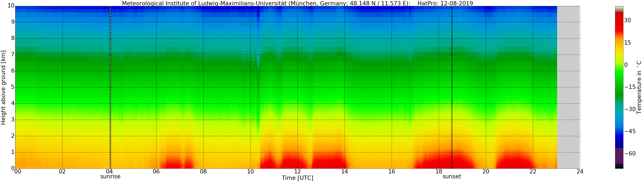Click the "6" km tick on the height axis
Viewport: 644px width, 182px height.
pyautogui.click(x=13, y=71)
